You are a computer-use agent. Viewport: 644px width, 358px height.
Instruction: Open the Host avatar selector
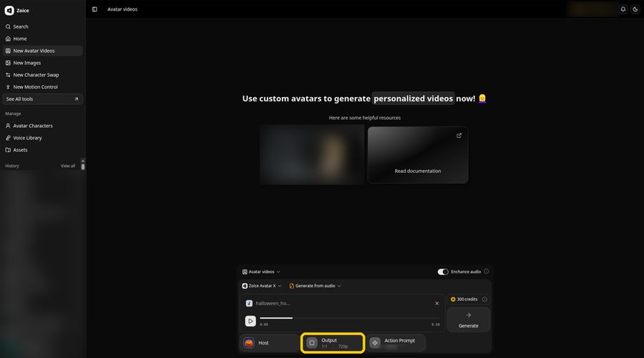[x=270, y=343]
